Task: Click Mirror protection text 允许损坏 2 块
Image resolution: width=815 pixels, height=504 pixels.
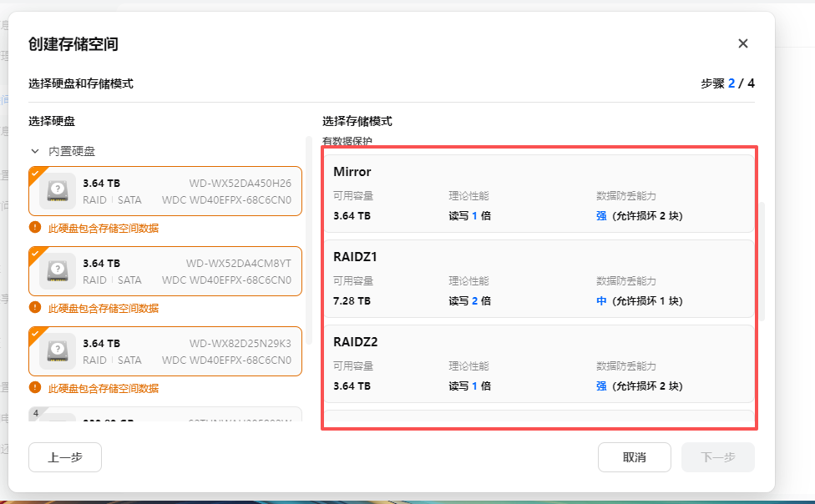Action: [648, 215]
